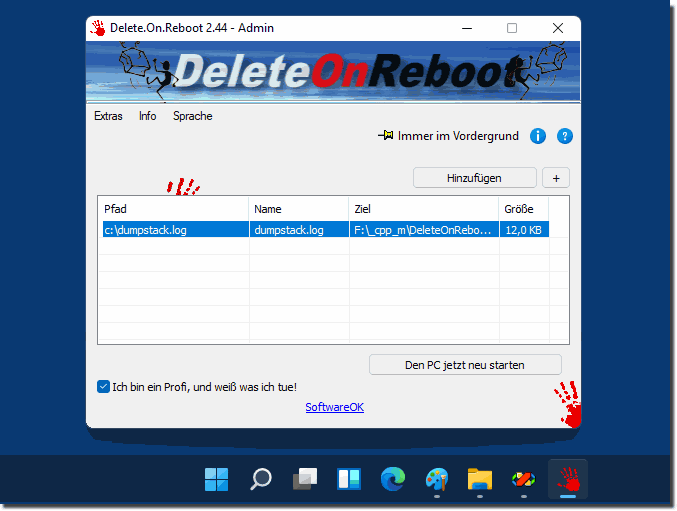Sort by Pfad column header

point(174,209)
